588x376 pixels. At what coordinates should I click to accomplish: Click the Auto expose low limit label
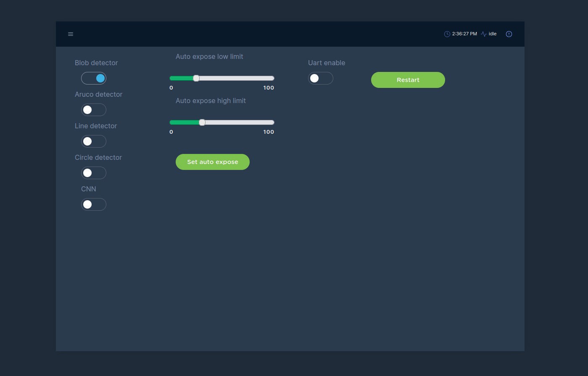pos(209,56)
